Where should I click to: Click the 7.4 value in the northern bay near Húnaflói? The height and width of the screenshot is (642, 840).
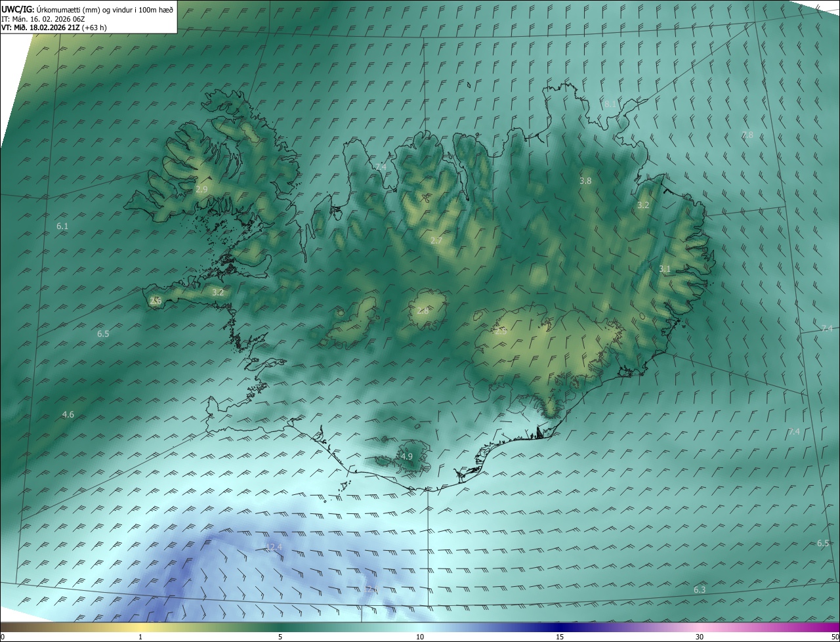[381, 168]
